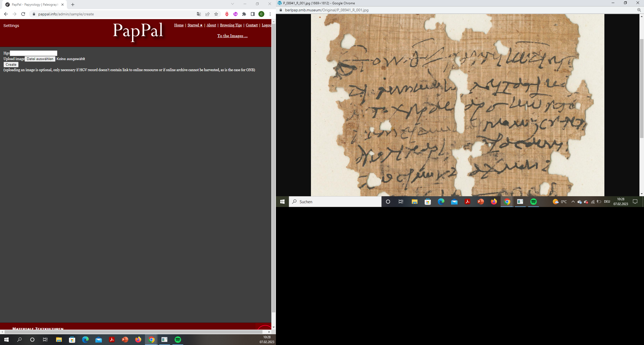The width and height of the screenshot is (644, 345).
Task: Toggle the Chrome side panel icon
Action: pyautogui.click(x=253, y=14)
